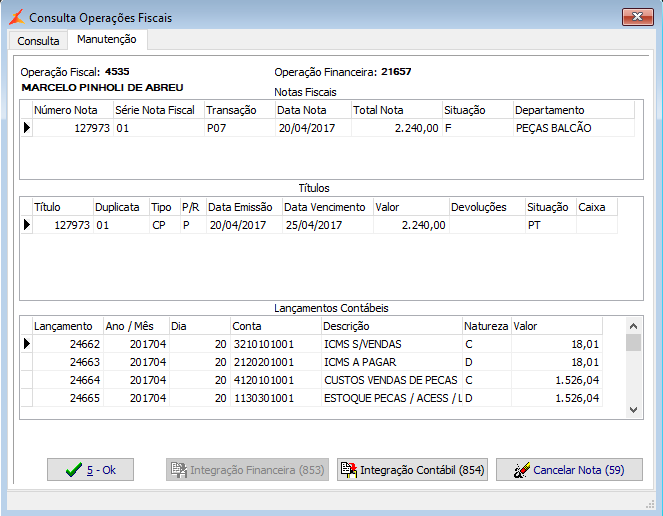This screenshot has width=663, height=516.
Task: Click the row pointer arrow in Lançamentos grid
Action: tap(26, 344)
